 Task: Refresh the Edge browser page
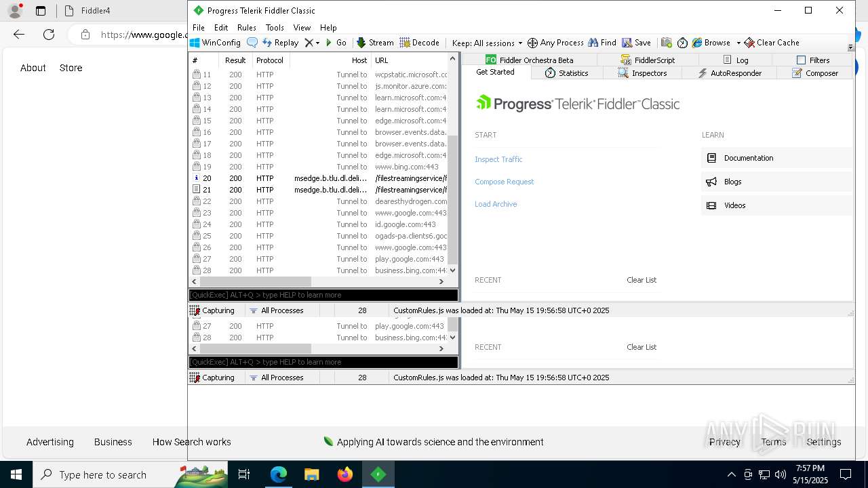49,35
